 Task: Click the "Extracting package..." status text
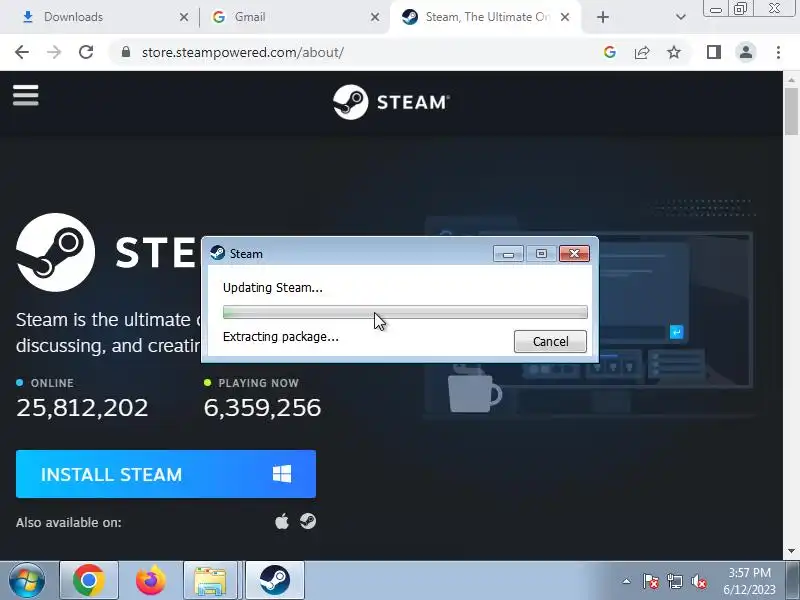(281, 337)
